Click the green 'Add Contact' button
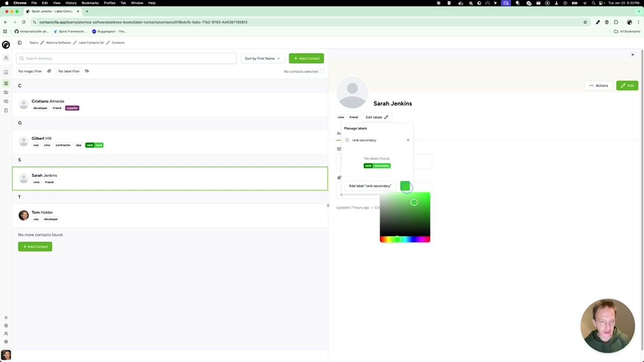This screenshot has height=362, width=644. (x=306, y=58)
